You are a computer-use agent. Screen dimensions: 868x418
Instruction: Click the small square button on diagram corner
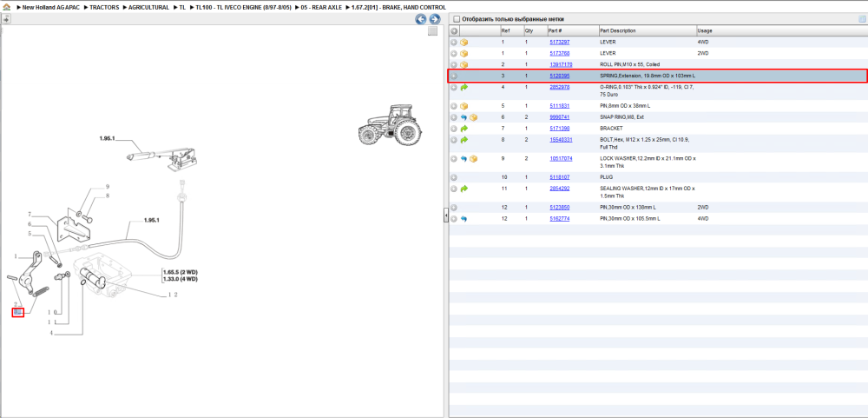point(433,31)
